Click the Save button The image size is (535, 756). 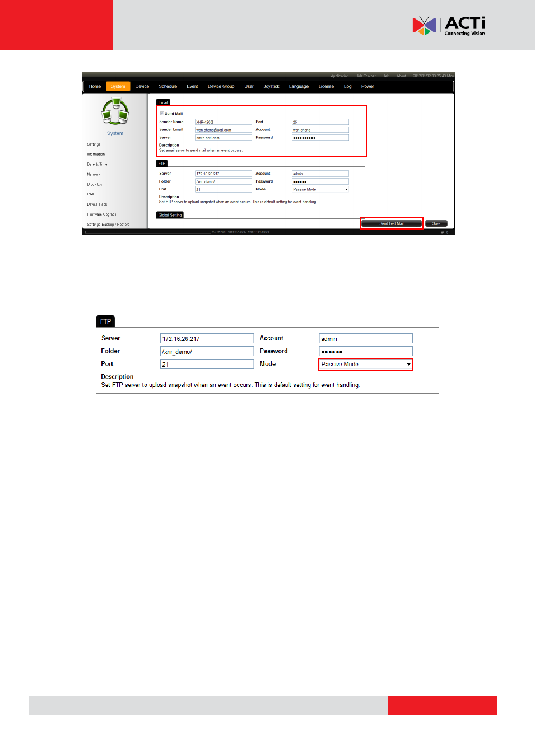tap(436, 223)
